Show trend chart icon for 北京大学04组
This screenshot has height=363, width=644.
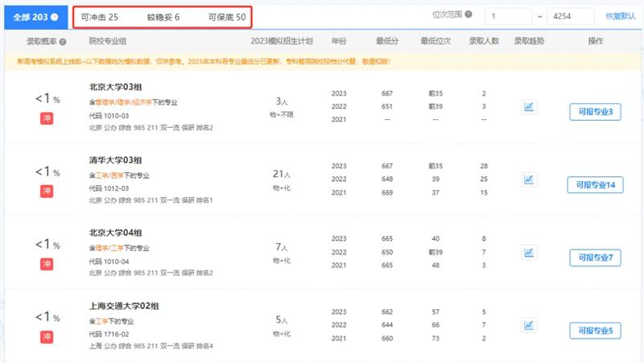pos(529,252)
